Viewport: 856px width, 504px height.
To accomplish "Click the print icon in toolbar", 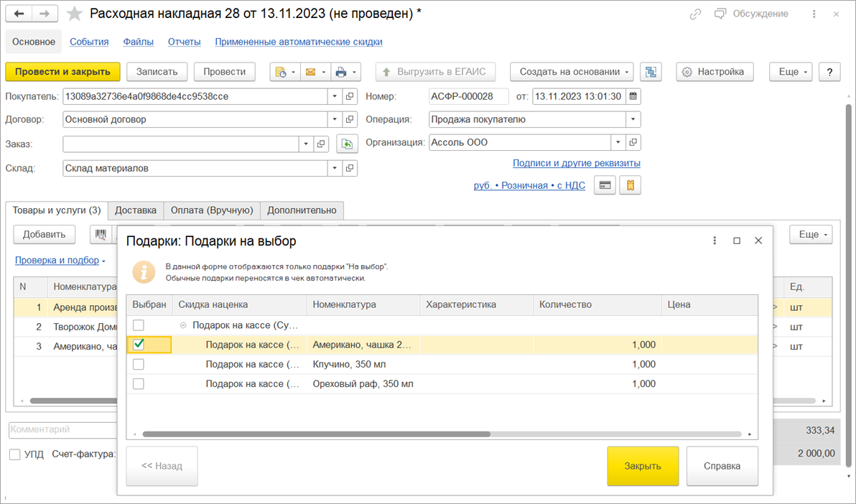I will (341, 72).
